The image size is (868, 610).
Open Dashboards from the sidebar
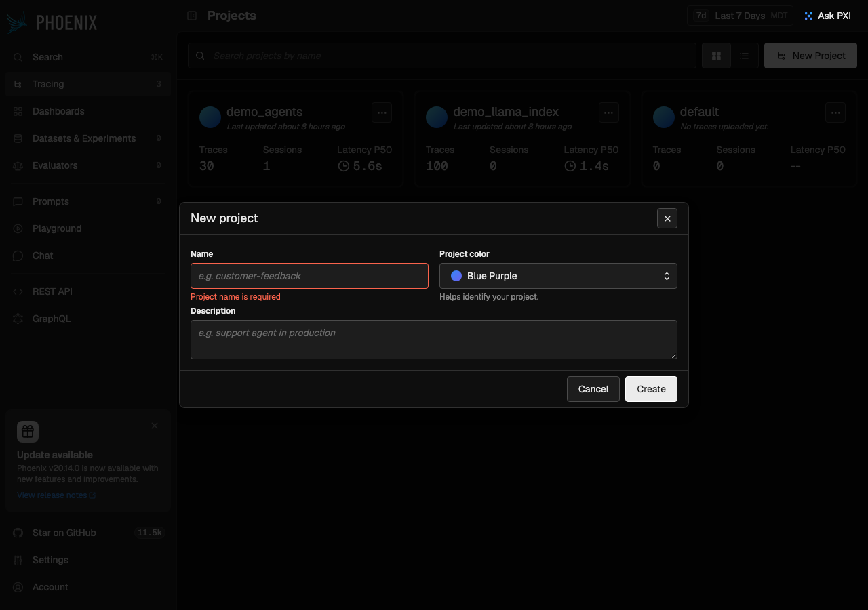[x=87, y=111]
